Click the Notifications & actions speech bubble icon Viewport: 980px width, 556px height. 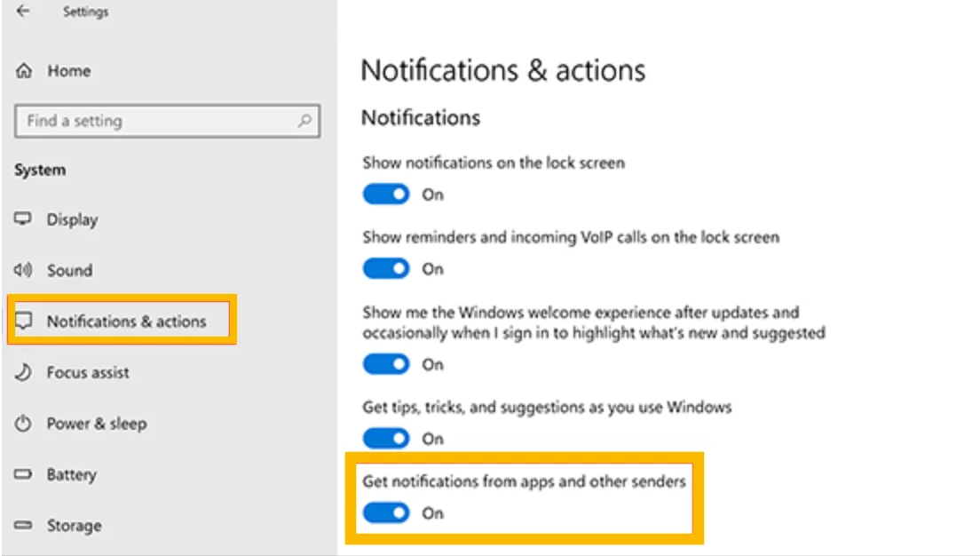(23, 321)
